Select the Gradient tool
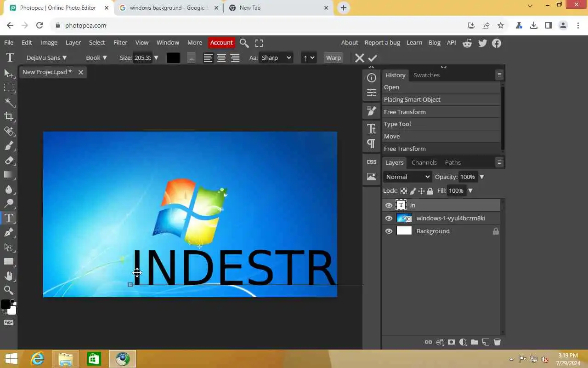Viewport: 588px width, 368px height. [9, 175]
